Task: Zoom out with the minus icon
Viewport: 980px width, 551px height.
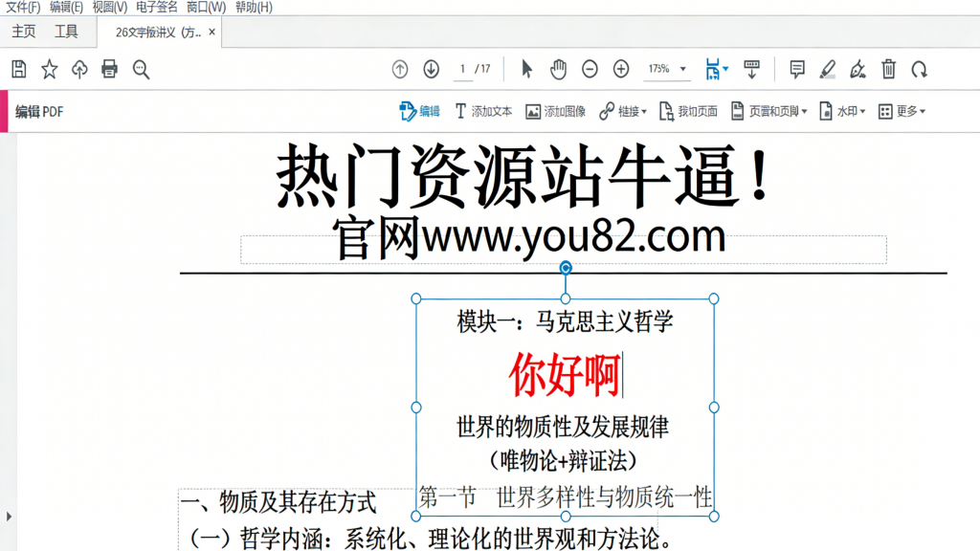Action: (x=590, y=68)
